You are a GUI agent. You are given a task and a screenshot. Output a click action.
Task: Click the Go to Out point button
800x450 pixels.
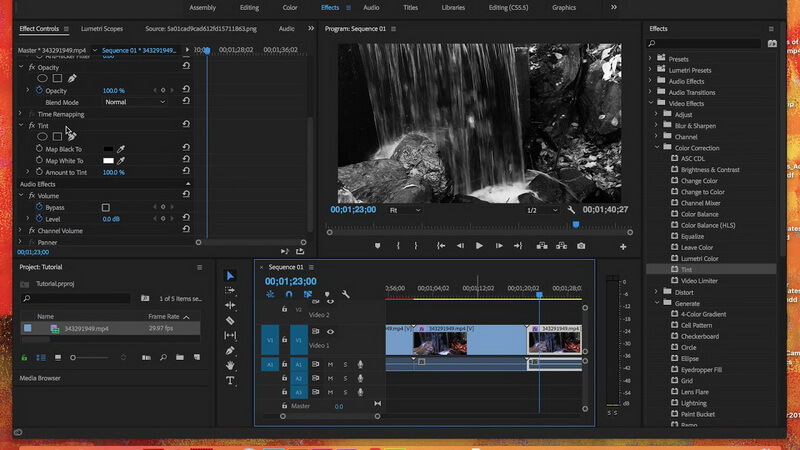(518, 246)
